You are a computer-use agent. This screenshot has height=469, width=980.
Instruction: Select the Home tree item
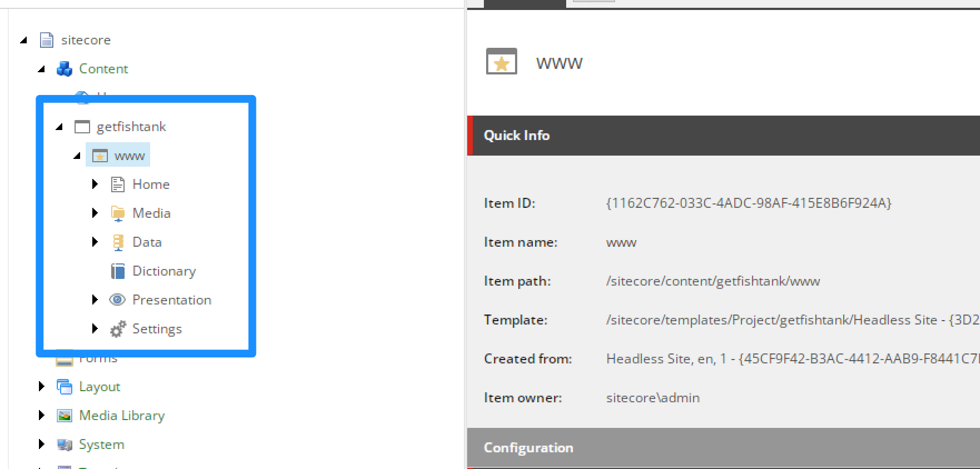[x=151, y=184]
